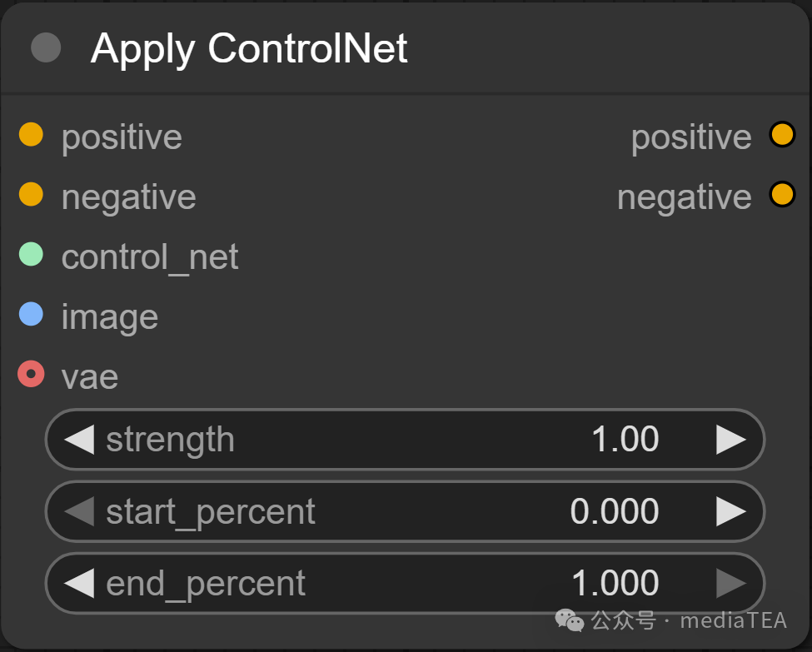The width and height of the screenshot is (812, 652).
Task: Click the node collapse circle beside the title
Action: (46, 47)
